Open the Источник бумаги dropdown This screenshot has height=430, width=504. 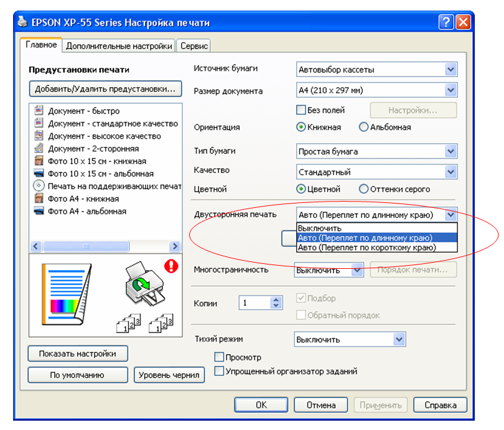pyautogui.click(x=376, y=70)
